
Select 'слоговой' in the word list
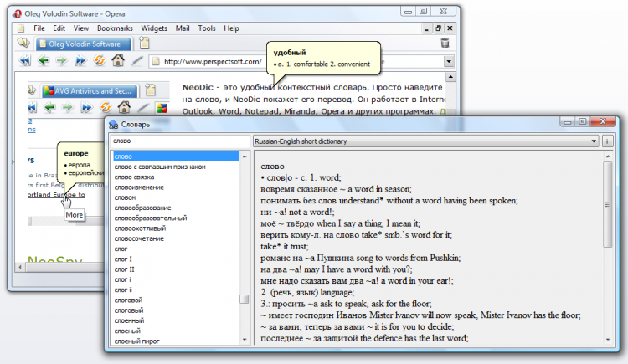click(128, 300)
